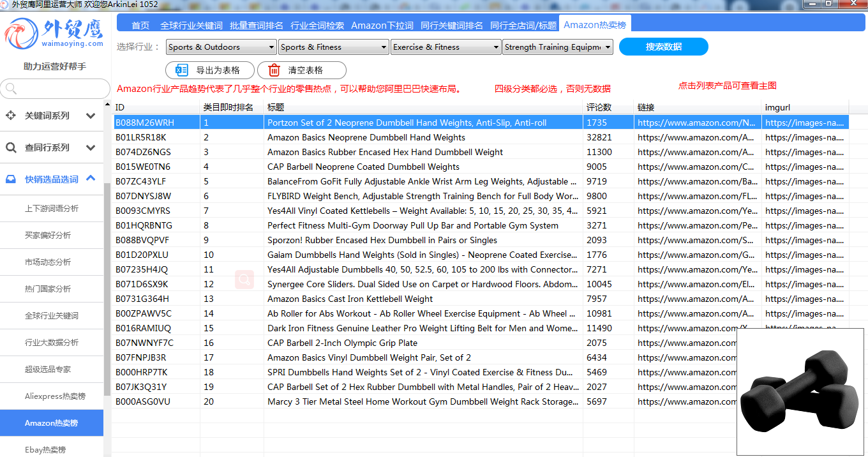Select Amazon Basics Rubber Encased Hex row

tap(481, 152)
